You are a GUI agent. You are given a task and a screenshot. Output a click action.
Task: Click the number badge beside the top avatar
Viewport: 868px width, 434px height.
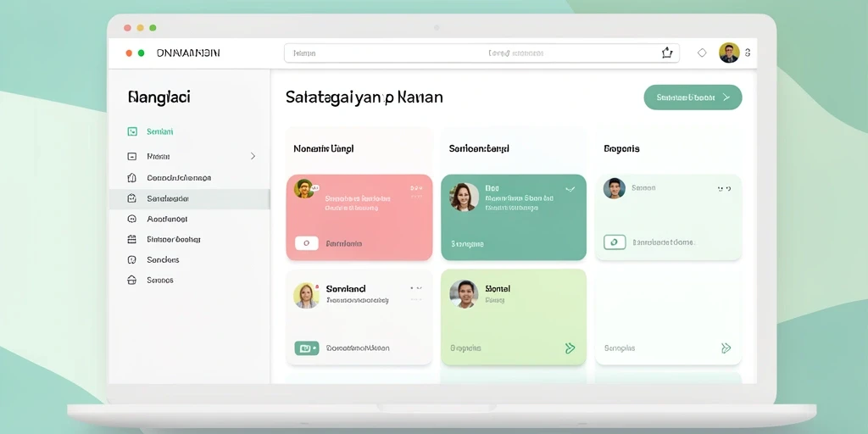tap(748, 53)
